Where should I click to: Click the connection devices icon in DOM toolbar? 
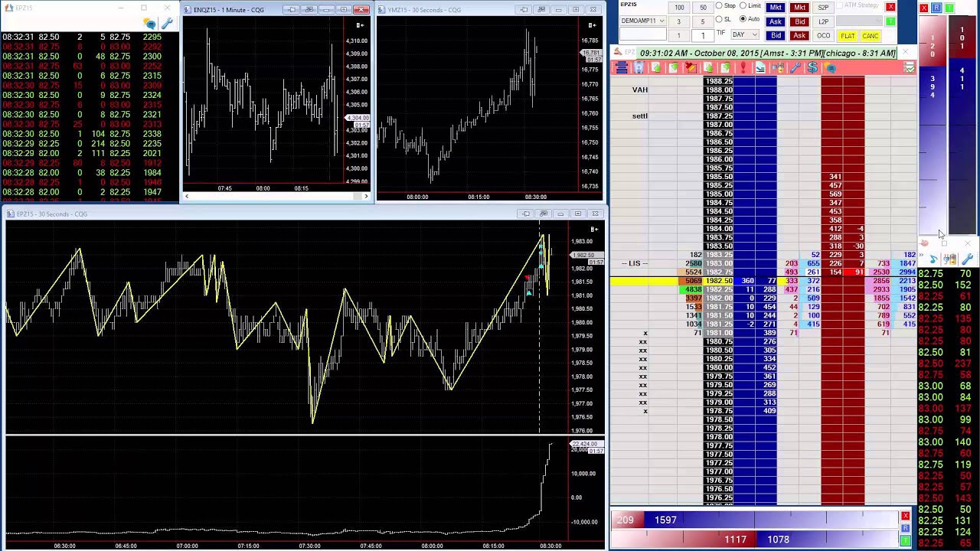(x=778, y=67)
